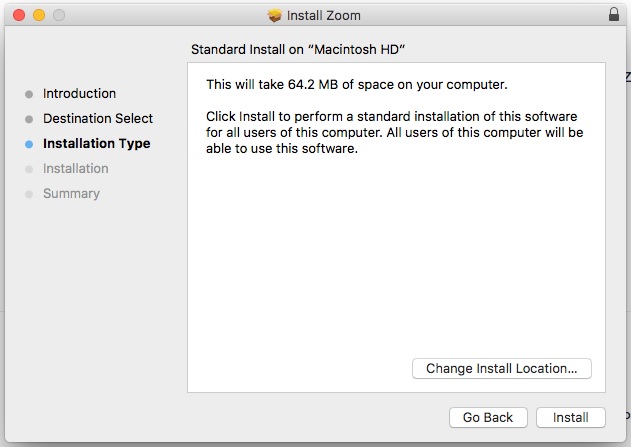Minimize the installer with the yellow button
Image resolution: width=631 pixels, height=447 pixels.
[39, 15]
